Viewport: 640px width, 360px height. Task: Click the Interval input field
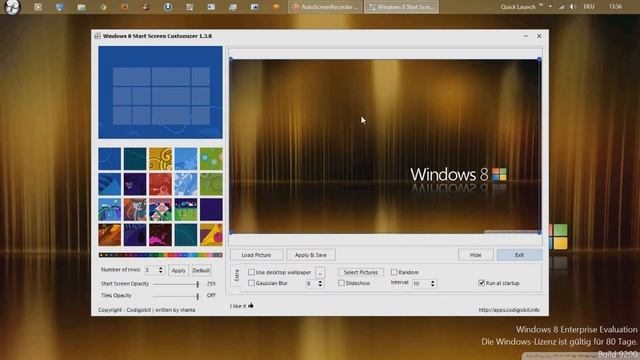point(420,283)
